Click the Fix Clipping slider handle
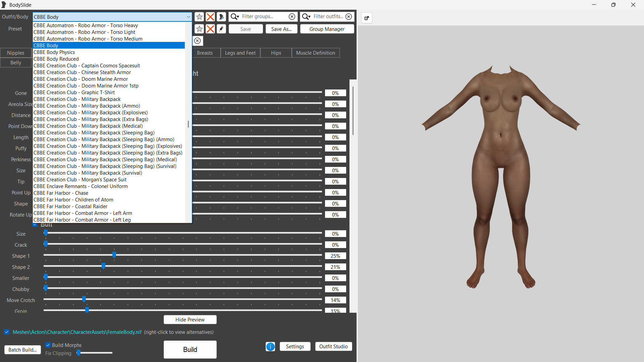 (78, 353)
